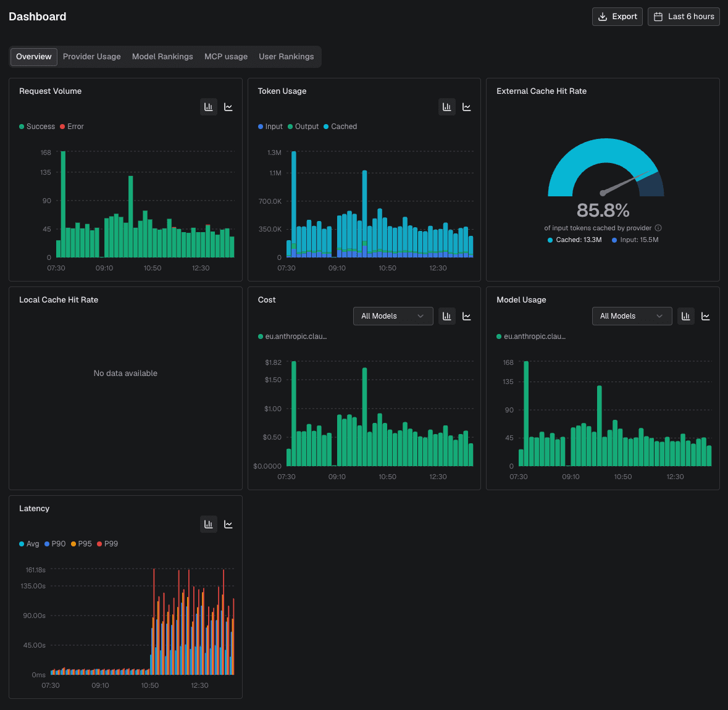
Task: Toggle eu.anthropic.clau… legend in Cost panel
Action: 293,336
